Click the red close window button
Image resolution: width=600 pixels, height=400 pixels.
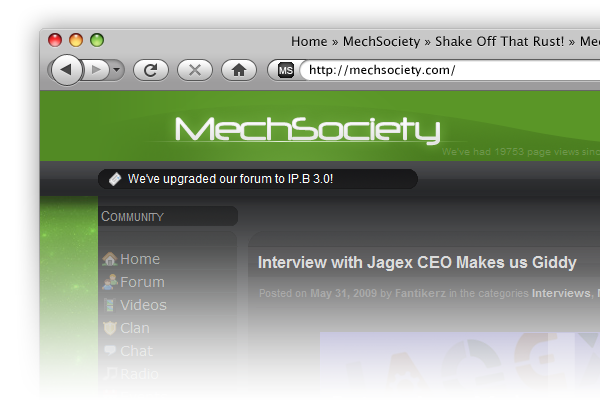[x=55, y=40]
